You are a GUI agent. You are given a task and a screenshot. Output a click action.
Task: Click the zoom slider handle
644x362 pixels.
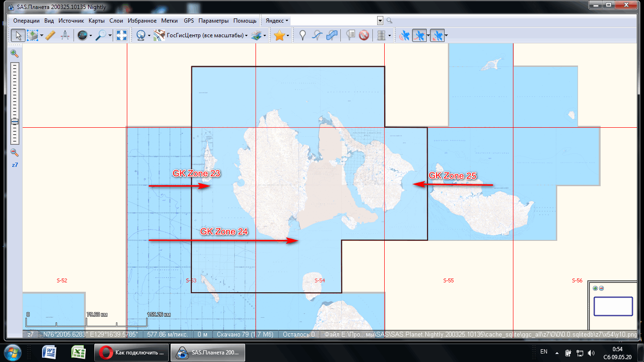15,122
